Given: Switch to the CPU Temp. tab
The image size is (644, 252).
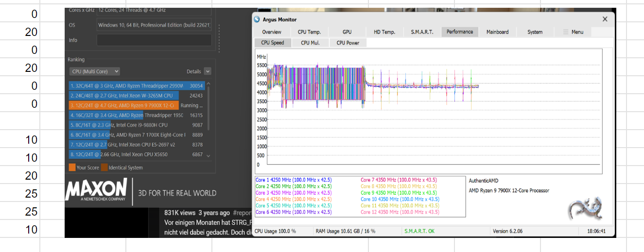Looking at the screenshot, I should (x=309, y=32).
